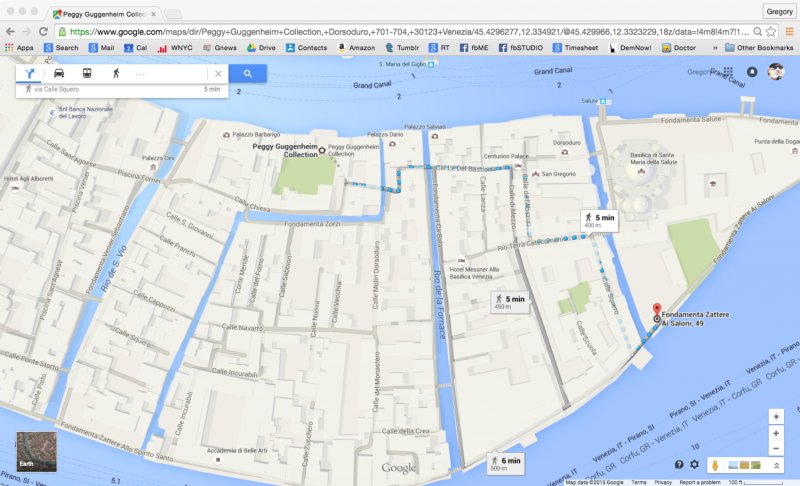Select the 5 min 450 m route label
Screen dimensions: 800x486
510,302
